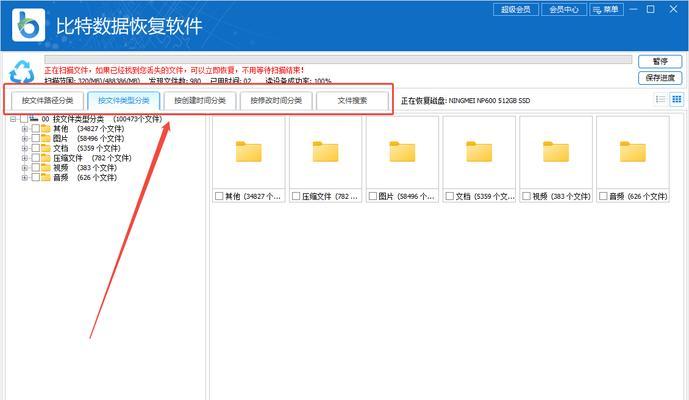The height and width of the screenshot is (400, 689).
Task: Click 保存进度 button
Action: tap(660, 78)
